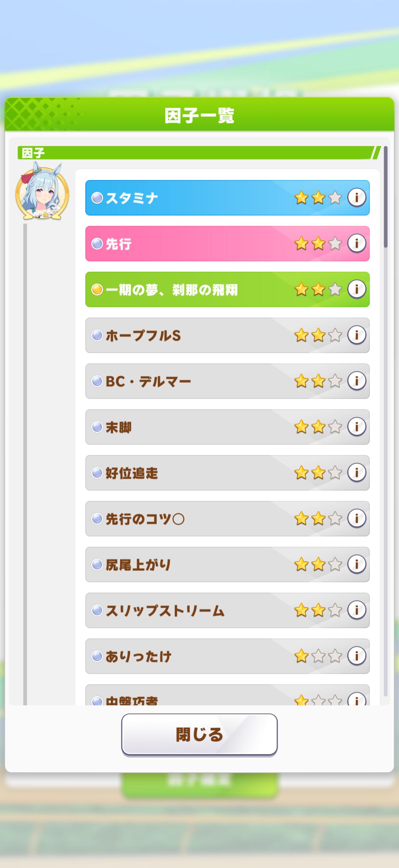Open info for スタミナ factor
This screenshot has width=399, height=868.
pos(356,197)
